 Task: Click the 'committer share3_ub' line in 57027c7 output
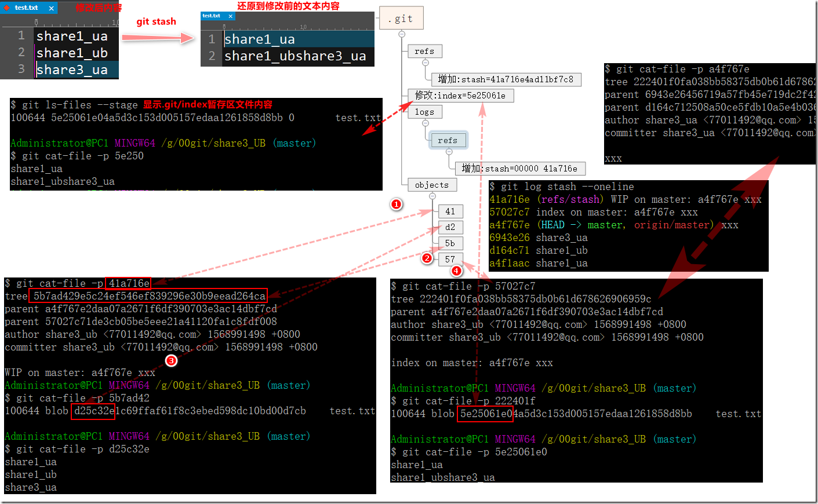point(547,337)
